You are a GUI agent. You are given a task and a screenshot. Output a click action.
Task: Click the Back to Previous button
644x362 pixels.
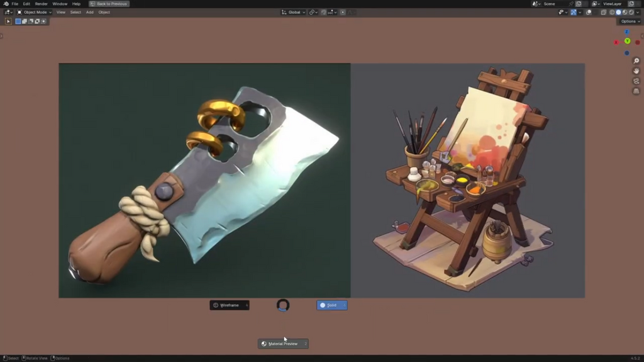[x=109, y=4]
